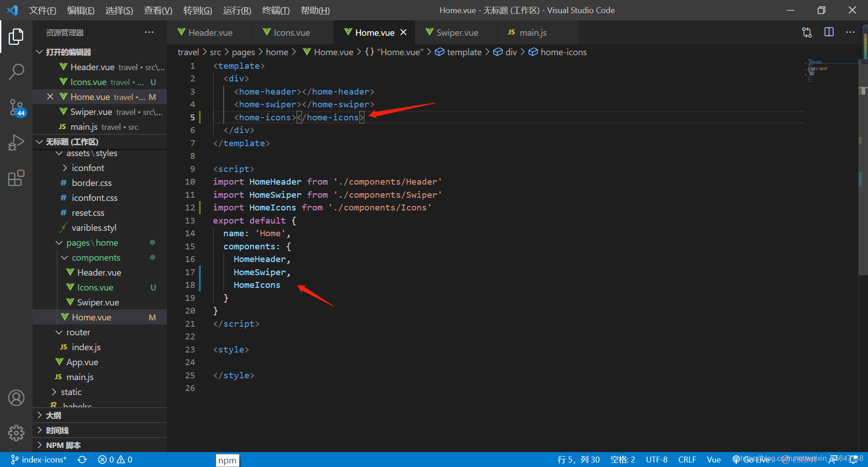The image size is (868, 467).
Task: Open editor More Actions ellipsis
Action: click(x=850, y=32)
